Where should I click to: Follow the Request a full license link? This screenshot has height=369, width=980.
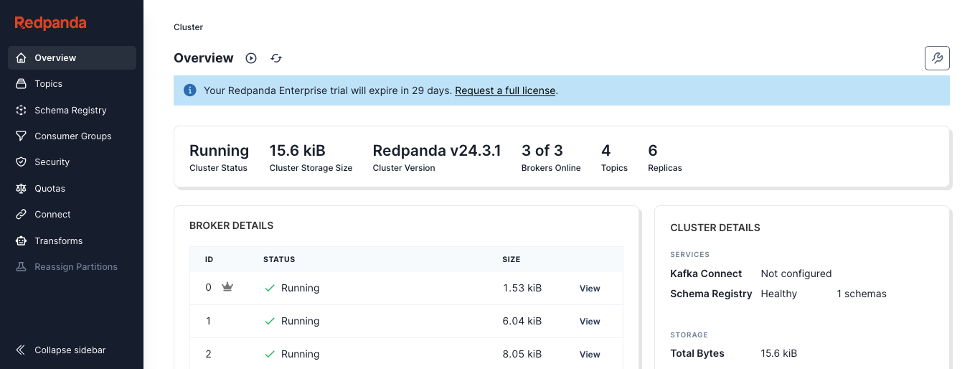505,90
